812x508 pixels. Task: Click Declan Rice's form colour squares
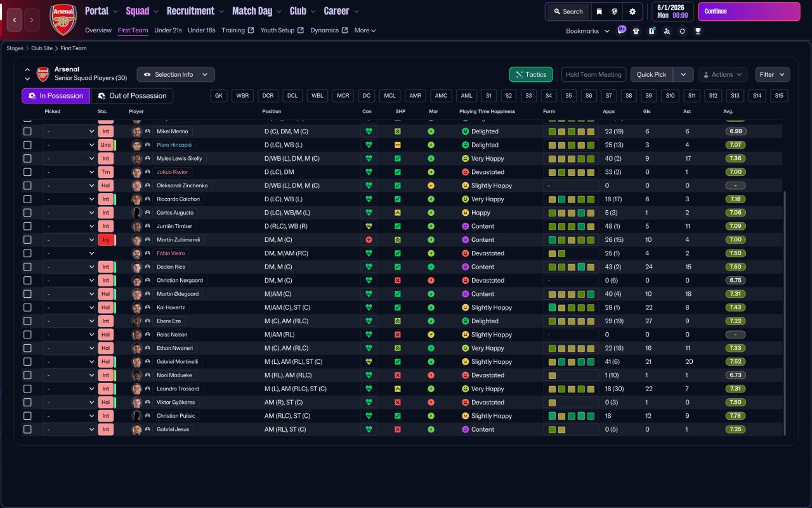point(572,267)
